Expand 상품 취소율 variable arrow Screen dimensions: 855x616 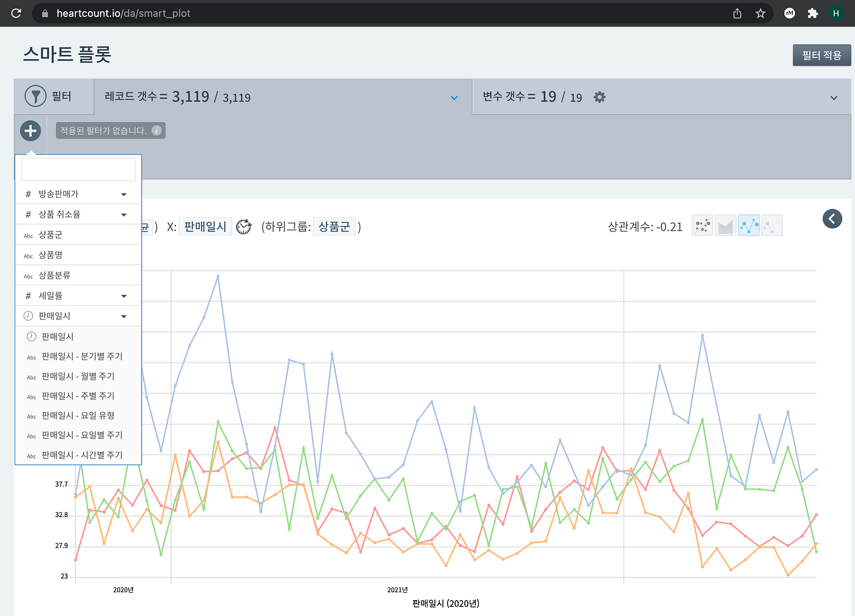point(124,215)
